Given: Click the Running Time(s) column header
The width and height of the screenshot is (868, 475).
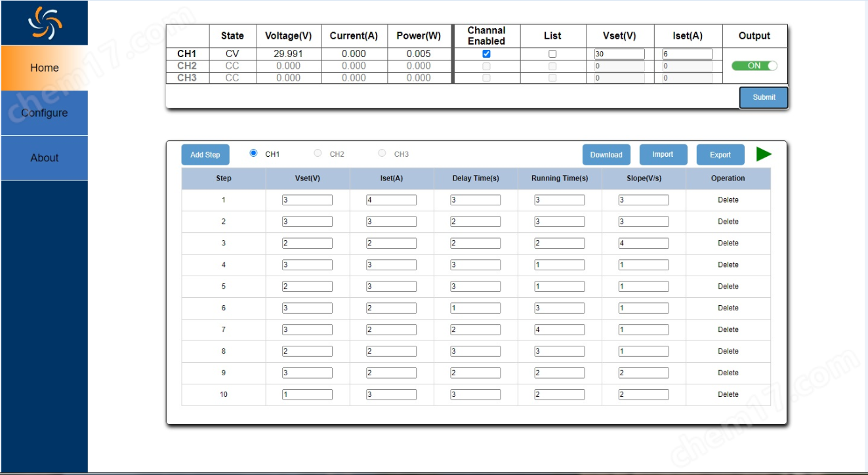Looking at the screenshot, I should [560, 178].
